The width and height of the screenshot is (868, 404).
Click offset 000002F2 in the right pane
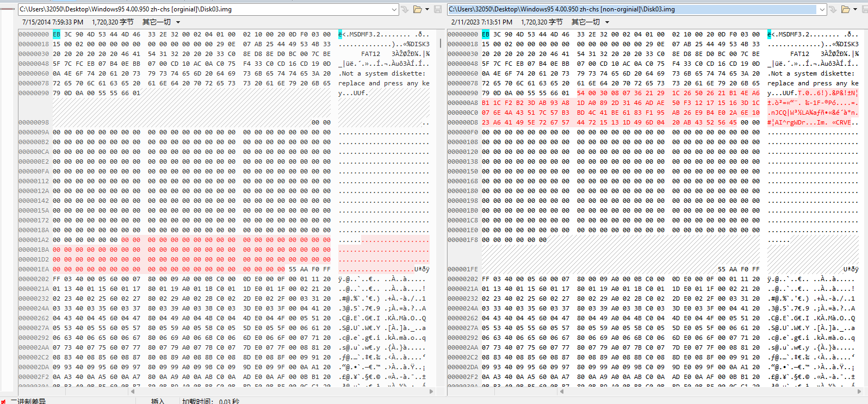463,377
